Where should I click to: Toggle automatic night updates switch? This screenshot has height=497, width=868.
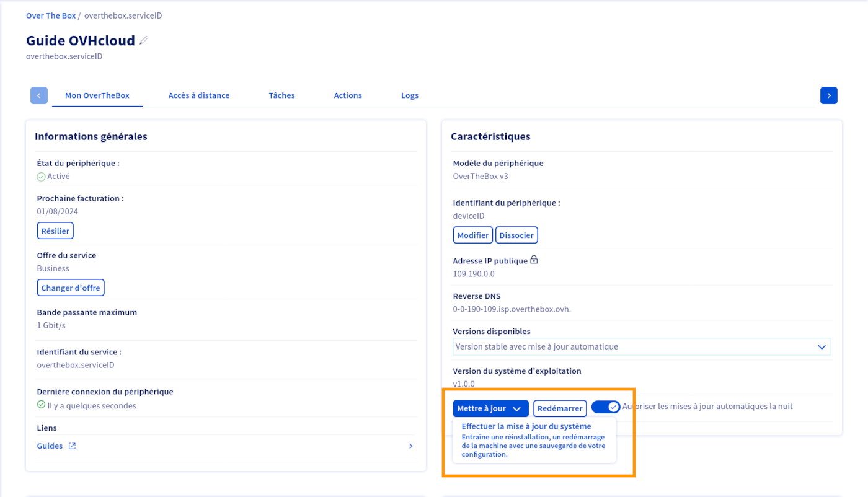[605, 407]
